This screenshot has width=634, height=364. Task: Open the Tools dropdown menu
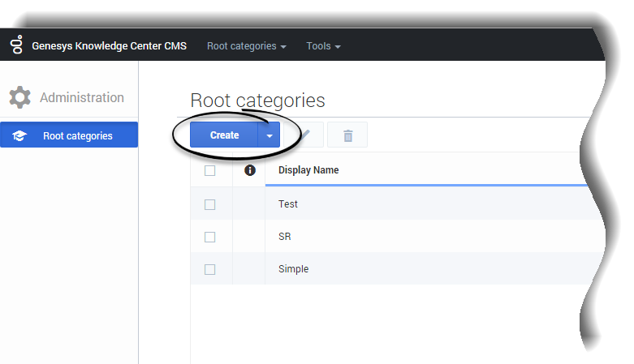click(323, 46)
